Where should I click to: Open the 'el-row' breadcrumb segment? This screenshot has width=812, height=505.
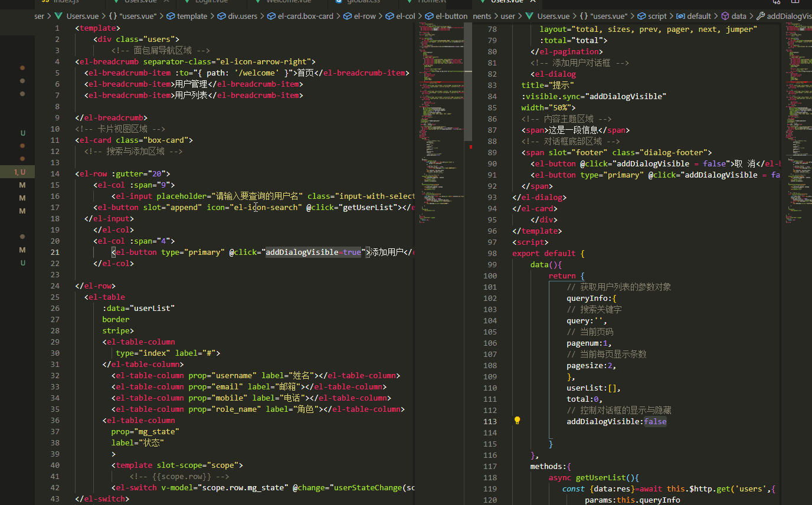359,17
